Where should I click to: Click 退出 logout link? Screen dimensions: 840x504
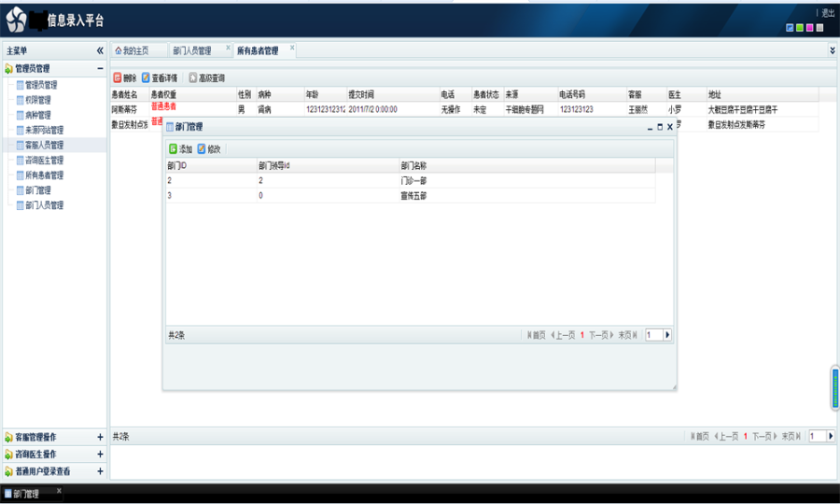click(828, 13)
